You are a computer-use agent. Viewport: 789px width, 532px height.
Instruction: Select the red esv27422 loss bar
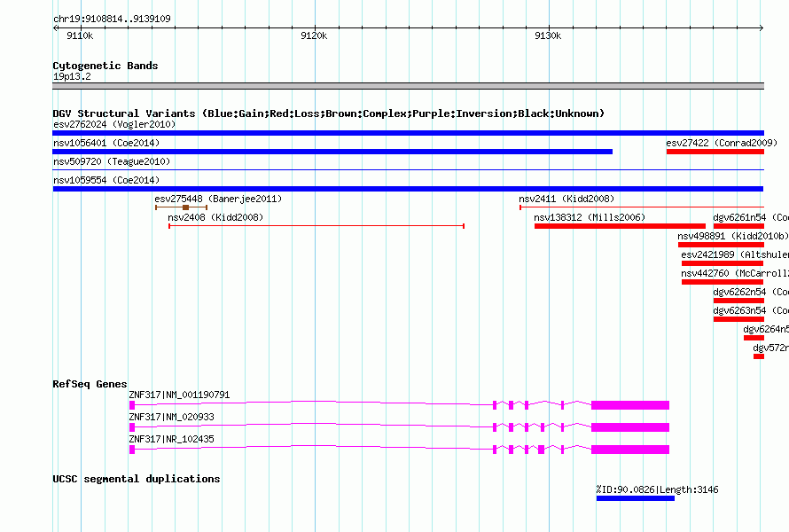click(x=715, y=152)
